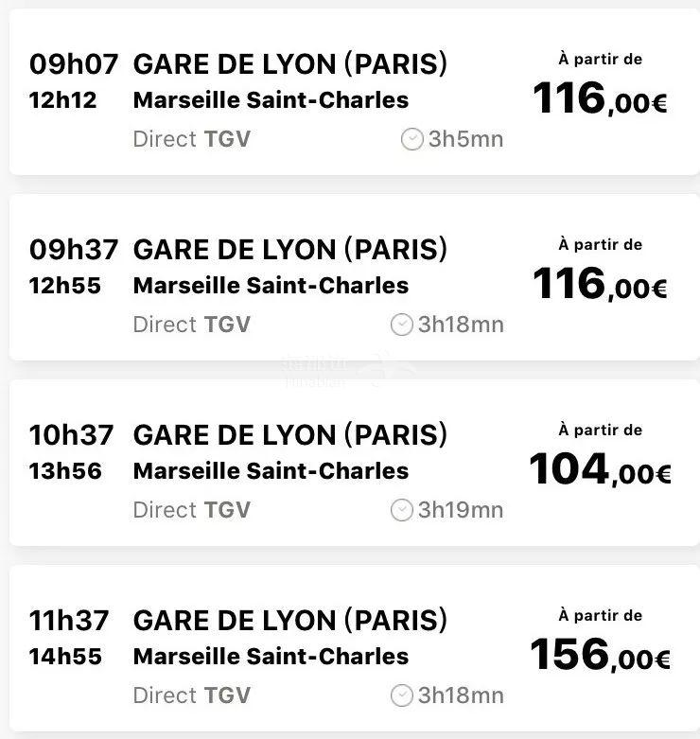Click the clock icon beside 3h5mn duration
This screenshot has width=700, height=739.
tap(412, 139)
